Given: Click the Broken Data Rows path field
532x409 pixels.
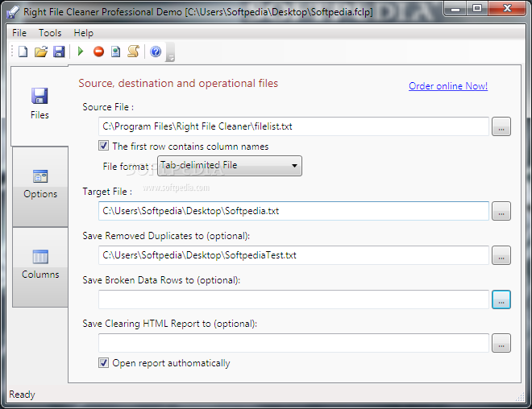Looking at the screenshot, I should pyautogui.click(x=294, y=300).
